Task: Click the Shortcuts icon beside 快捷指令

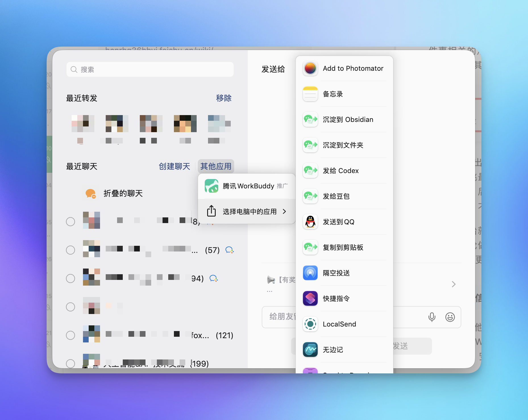Action: [310, 299]
